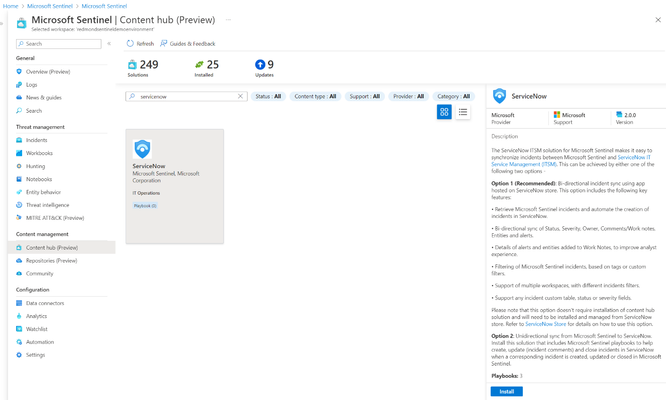Open the ellipsis menu beside the title
The height and width of the screenshot is (400, 666).
pyautogui.click(x=228, y=20)
